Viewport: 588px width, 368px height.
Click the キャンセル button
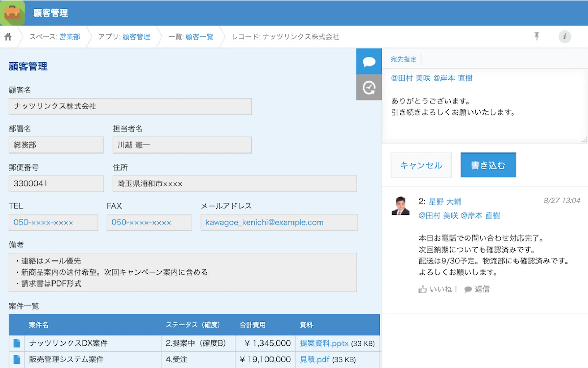421,165
